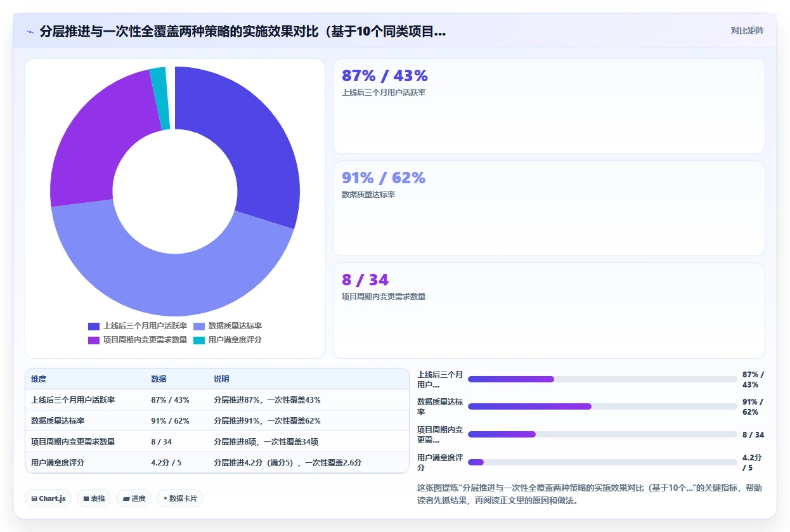Click the 数据 table column header
The image size is (790, 532).
click(x=159, y=379)
